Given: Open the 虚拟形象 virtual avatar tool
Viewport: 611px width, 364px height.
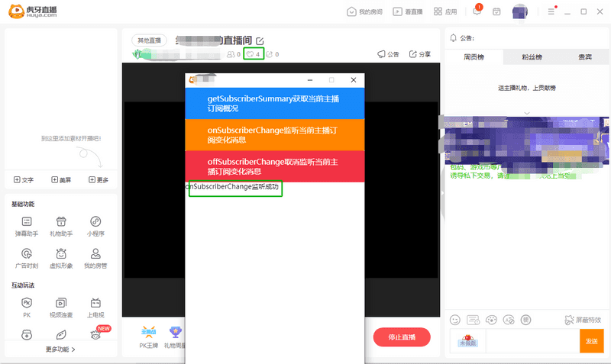Looking at the screenshot, I should 61,259.
